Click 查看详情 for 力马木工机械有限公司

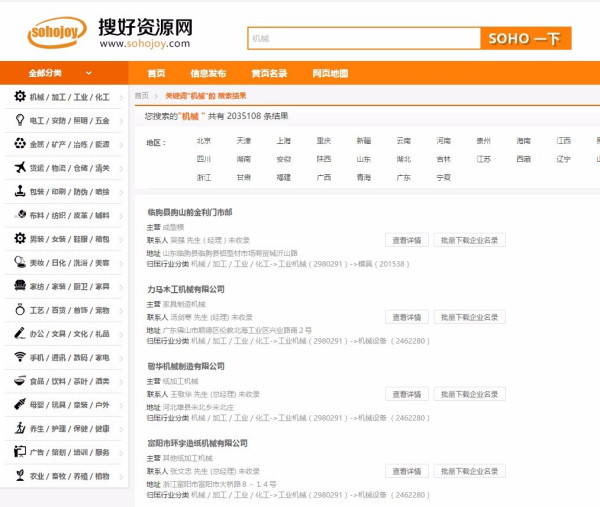point(407,317)
